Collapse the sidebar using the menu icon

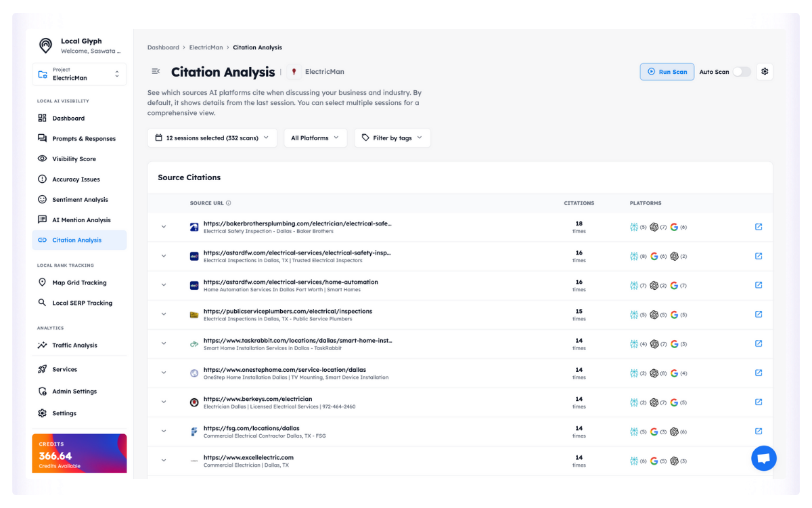click(x=156, y=72)
